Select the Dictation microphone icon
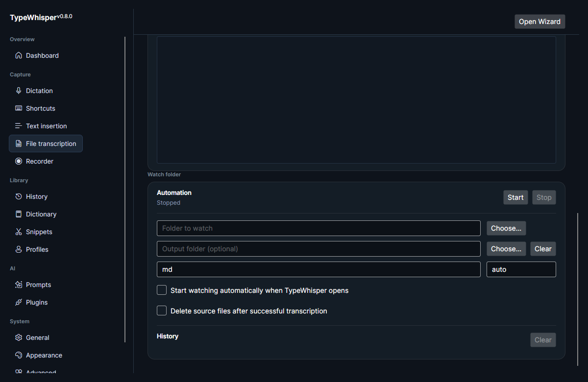 pyautogui.click(x=19, y=91)
